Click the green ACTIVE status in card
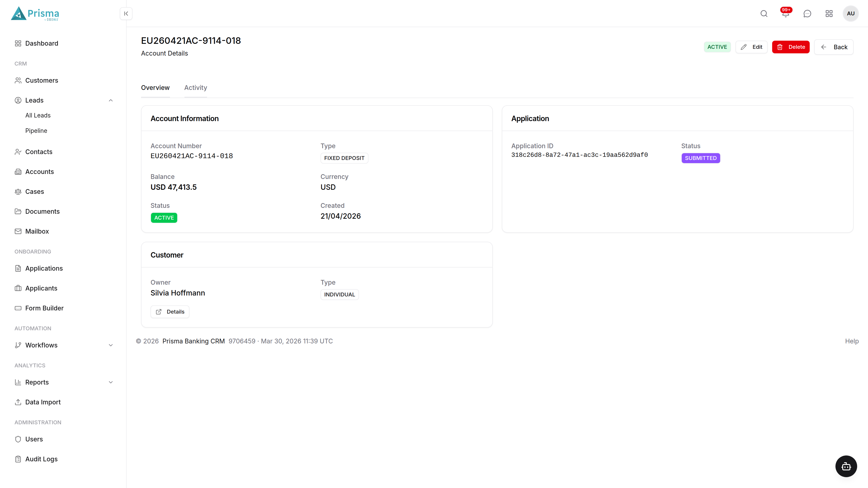 pyautogui.click(x=164, y=218)
